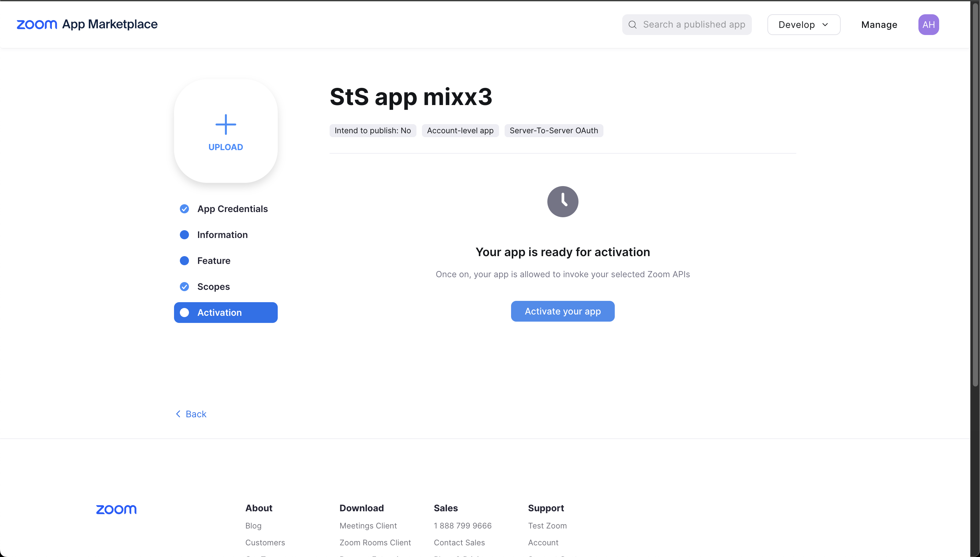The image size is (980, 557).
Task: Click the 1 888 799 9666 sales number
Action: 463,526
